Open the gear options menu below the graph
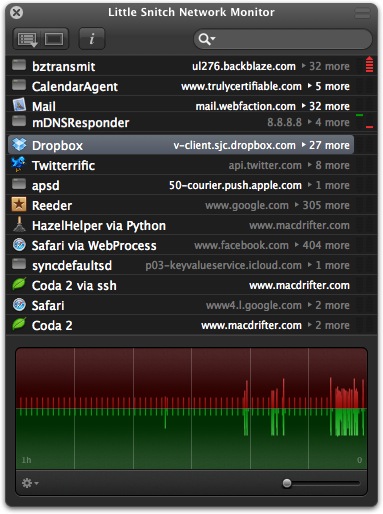The image size is (383, 514). click(30, 483)
